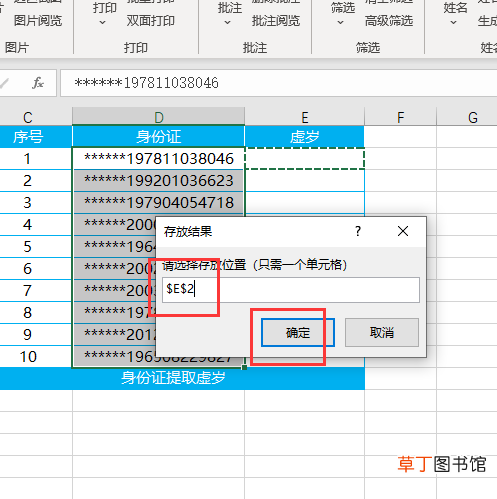
Task: Click the 序号 cell with number 6
Action: pyautogui.click(x=36, y=269)
